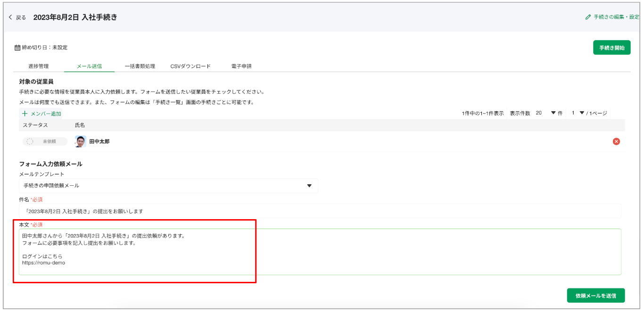Switch to the 進捗管理 tab
The height and width of the screenshot is (312, 644).
coord(38,66)
